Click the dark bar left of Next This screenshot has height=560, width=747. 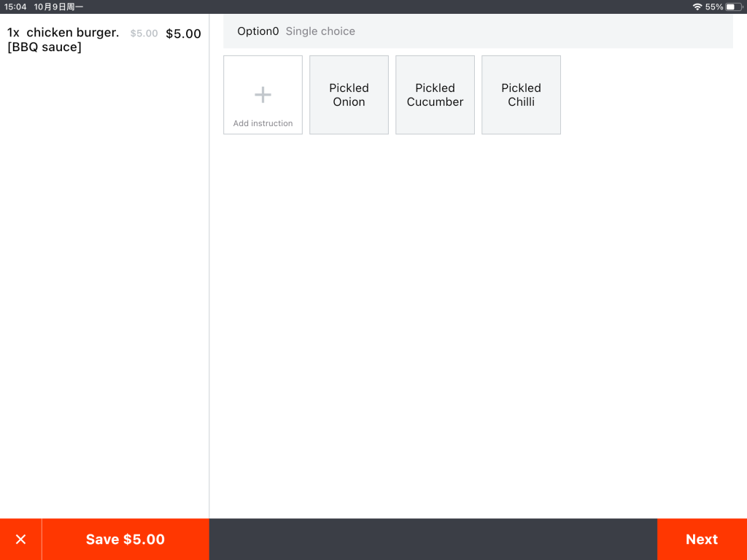tap(433, 540)
